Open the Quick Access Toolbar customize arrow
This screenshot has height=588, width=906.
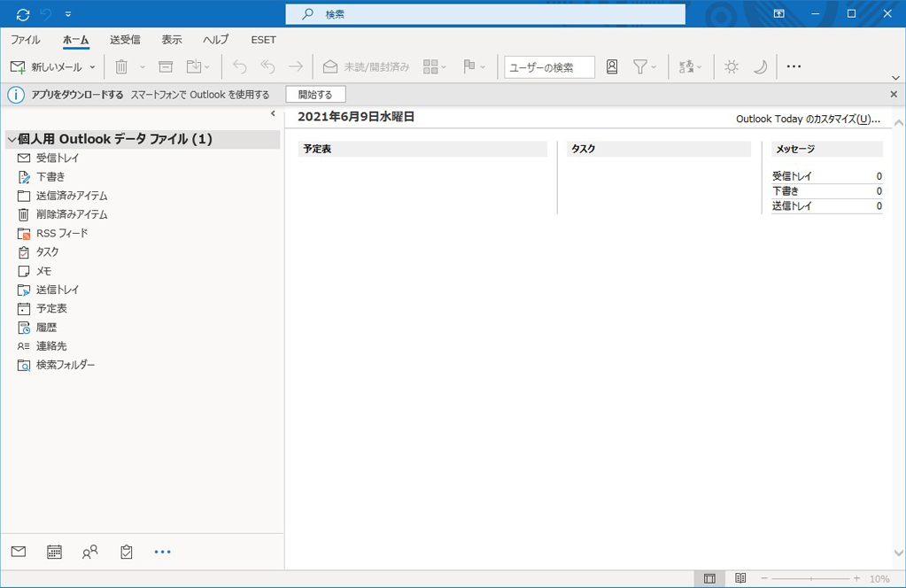[x=68, y=14]
